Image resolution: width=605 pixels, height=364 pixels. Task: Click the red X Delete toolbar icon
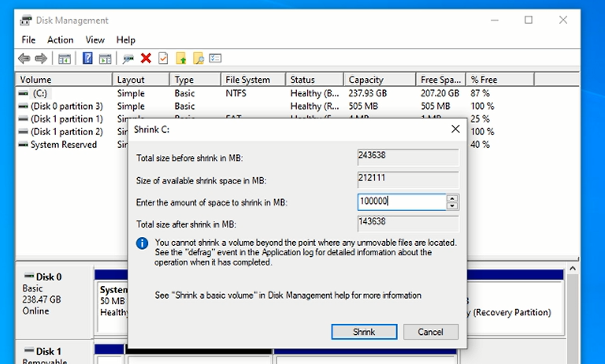coord(146,58)
